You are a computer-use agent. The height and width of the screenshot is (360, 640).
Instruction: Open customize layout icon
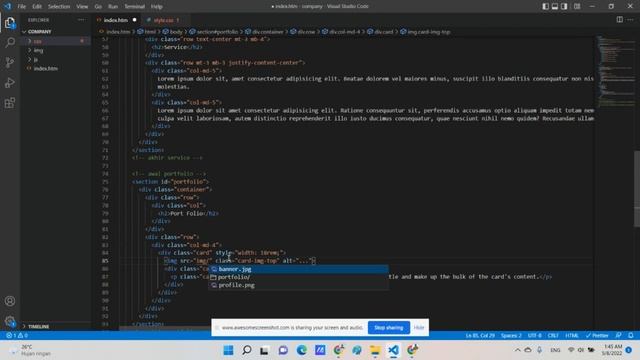pos(577,7)
